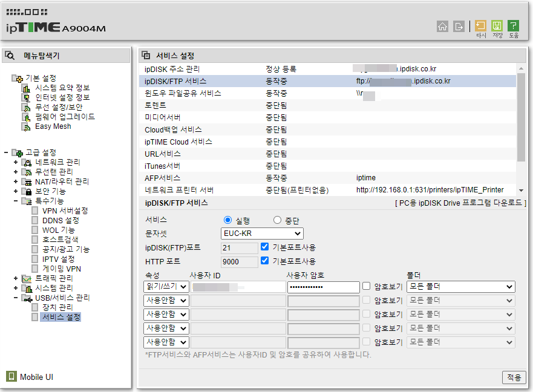Image resolution: width=533 pixels, height=392 pixels.
Task: Click the 특수기능 folder icon
Action: 27,201
